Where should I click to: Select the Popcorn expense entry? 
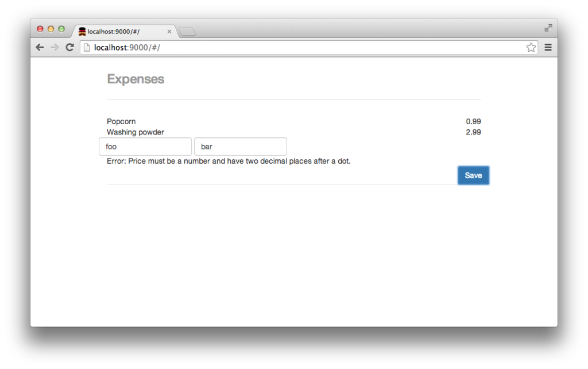coord(121,121)
